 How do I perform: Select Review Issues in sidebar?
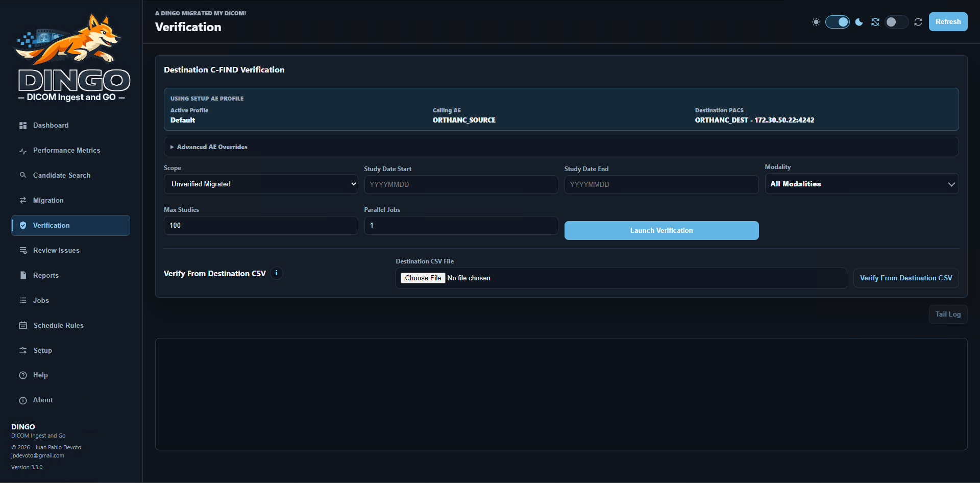pyautogui.click(x=71, y=250)
